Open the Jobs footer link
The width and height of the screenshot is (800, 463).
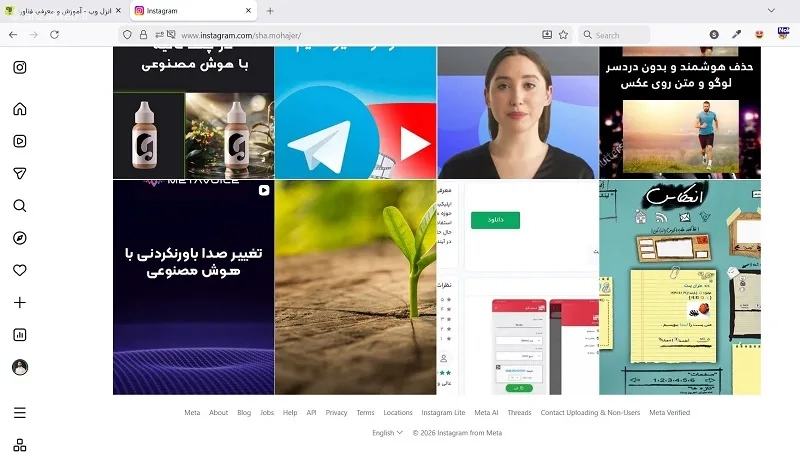pyautogui.click(x=267, y=412)
